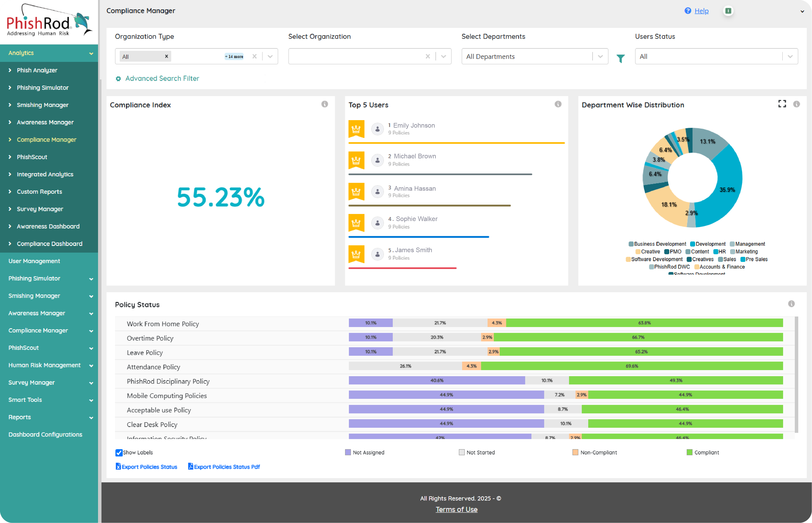Open Phish Analyzer in the sidebar
The image size is (812, 523).
pos(37,70)
